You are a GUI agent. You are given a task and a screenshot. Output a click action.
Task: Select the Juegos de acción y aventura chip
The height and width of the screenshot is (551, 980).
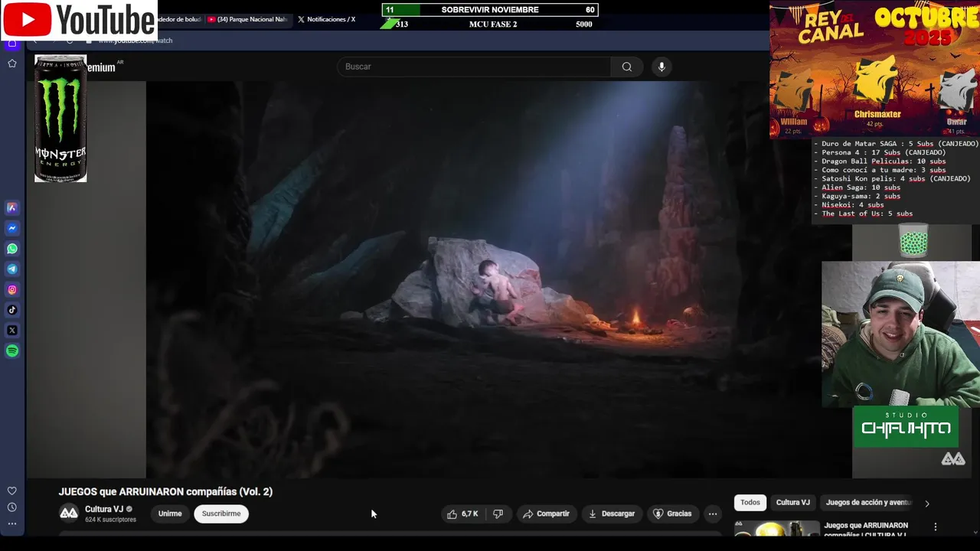pyautogui.click(x=869, y=503)
